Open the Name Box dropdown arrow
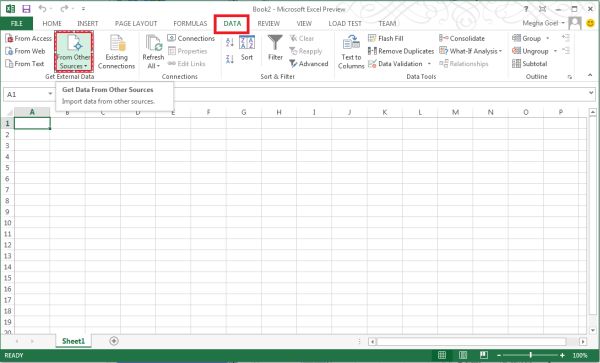 50,94
